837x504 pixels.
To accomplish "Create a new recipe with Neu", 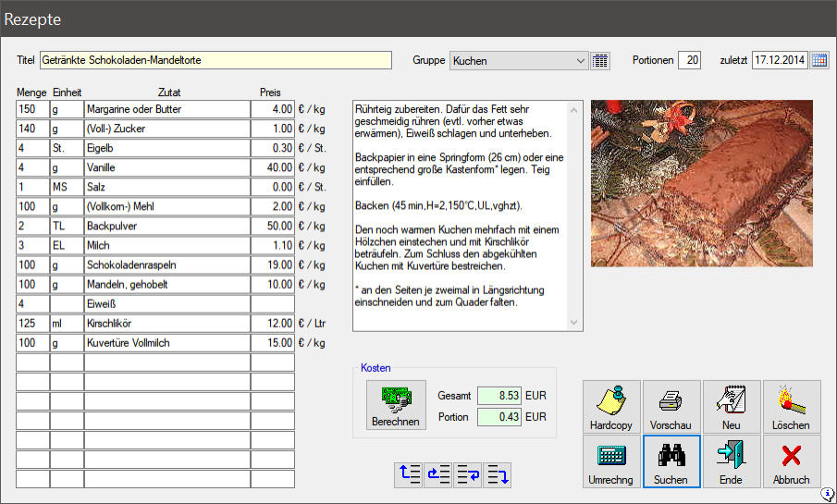I will (x=731, y=407).
